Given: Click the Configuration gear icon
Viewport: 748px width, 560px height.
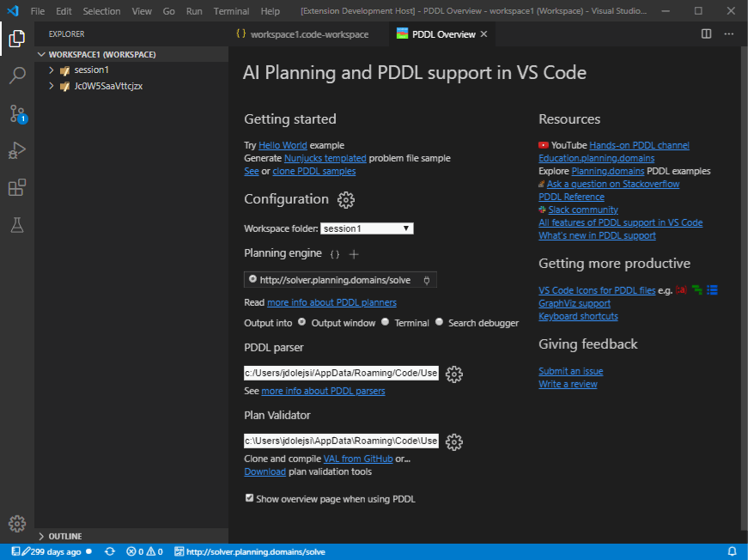Looking at the screenshot, I should [346, 200].
